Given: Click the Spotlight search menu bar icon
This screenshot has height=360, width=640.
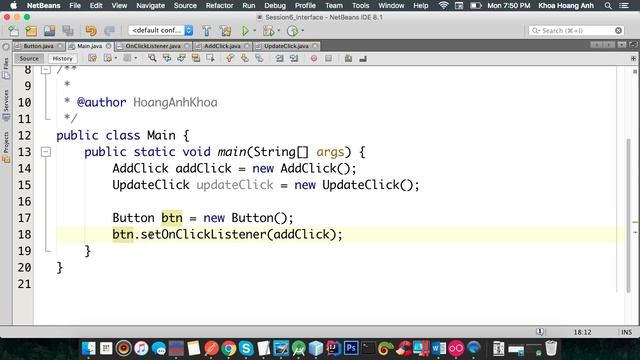Looking at the screenshot, I should [x=608, y=6].
